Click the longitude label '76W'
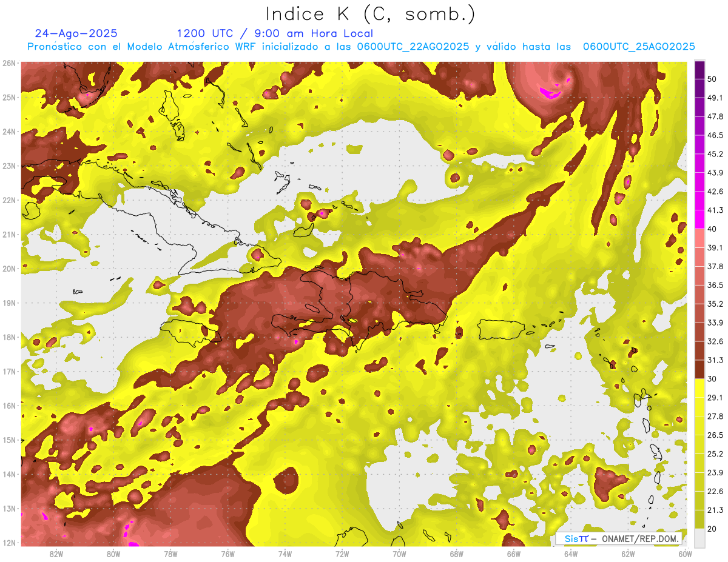The width and height of the screenshot is (728, 562). (x=228, y=554)
